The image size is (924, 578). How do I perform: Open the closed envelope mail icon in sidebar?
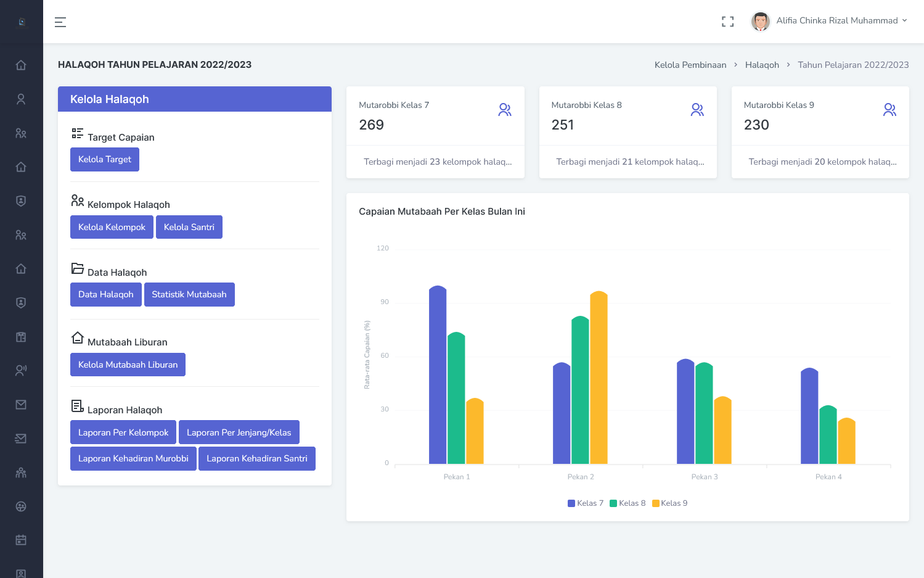pos(21,405)
